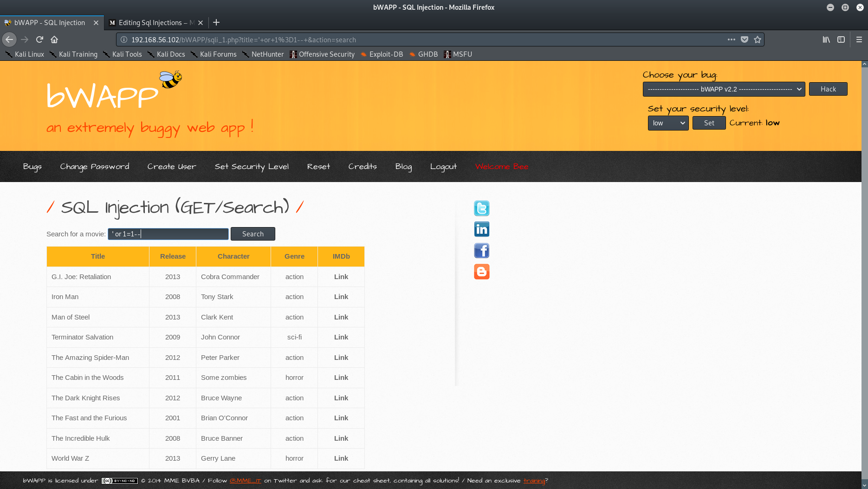The height and width of the screenshot is (489, 868).
Task: Go back using the browser back arrow
Action: pyautogui.click(x=9, y=39)
